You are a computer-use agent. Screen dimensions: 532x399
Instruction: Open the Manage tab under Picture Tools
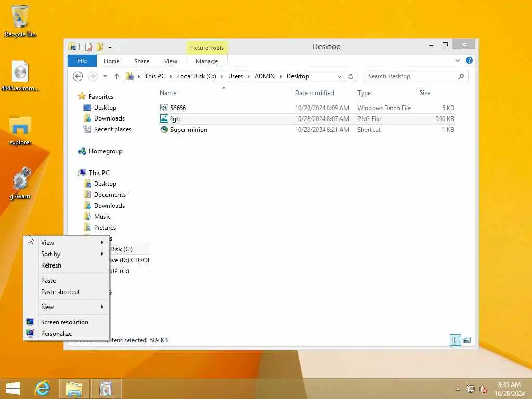point(207,61)
